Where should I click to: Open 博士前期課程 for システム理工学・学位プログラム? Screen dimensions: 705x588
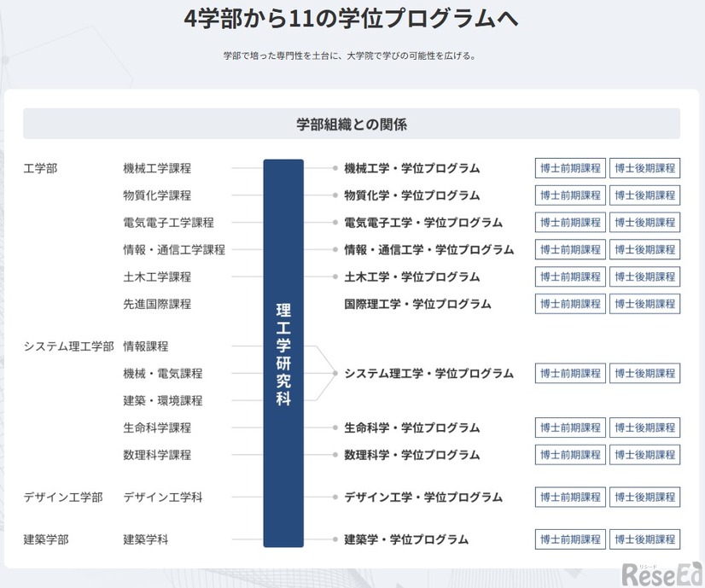[570, 373]
